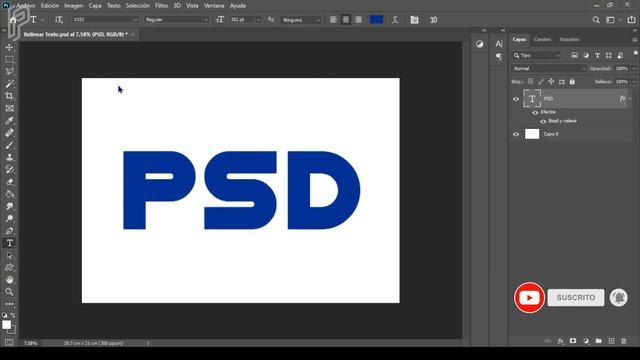
Task: Click the Home button in options bar
Action: pyautogui.click(x=13, y=20)
